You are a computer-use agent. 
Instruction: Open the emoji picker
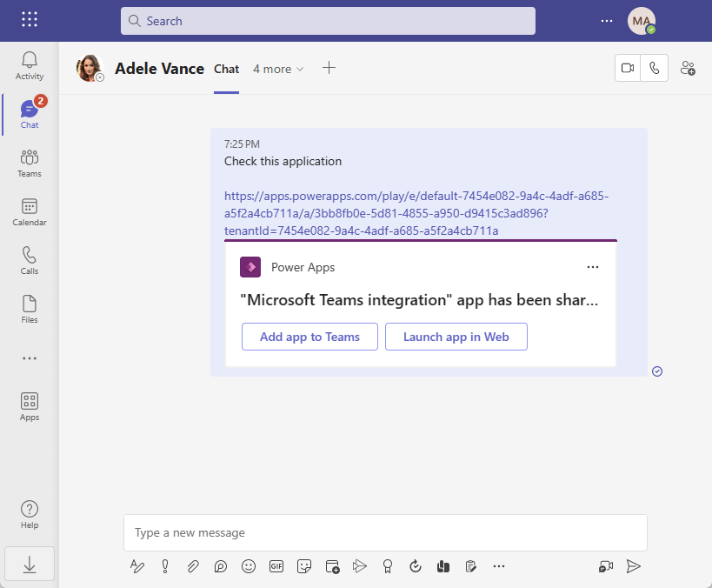tap(249, 566)
